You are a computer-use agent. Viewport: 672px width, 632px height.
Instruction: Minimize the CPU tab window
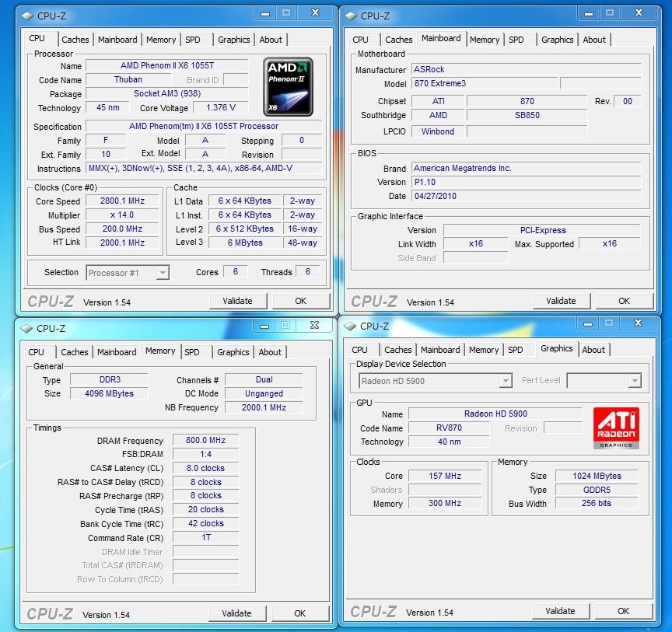[265, 13]
